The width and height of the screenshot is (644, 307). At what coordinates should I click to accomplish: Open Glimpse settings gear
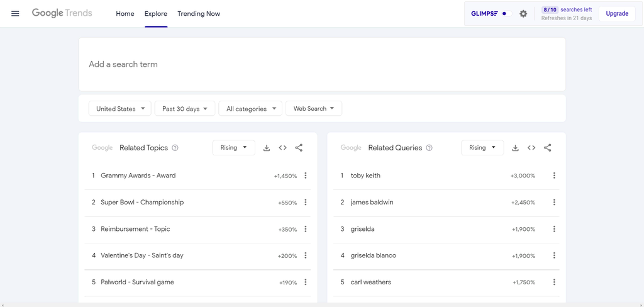(523, 14)
